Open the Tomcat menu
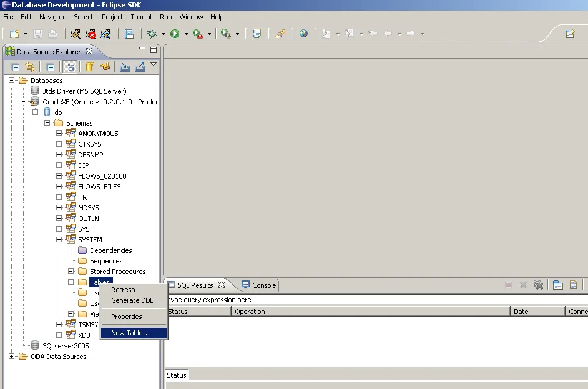The width and height of the screenshot is (588, 389). [141, 17]
